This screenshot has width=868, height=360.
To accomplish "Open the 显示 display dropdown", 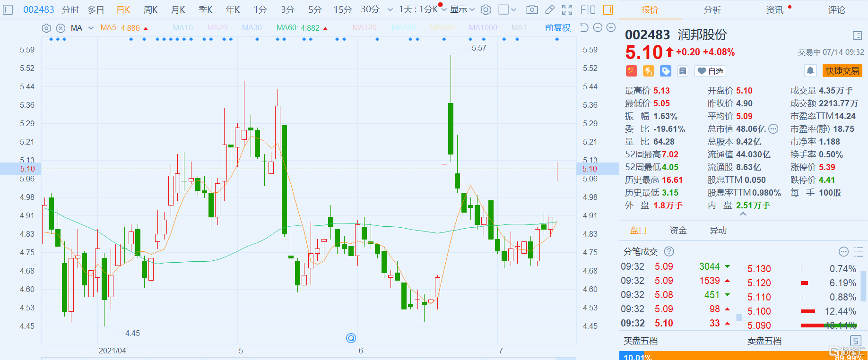I will (462, 9).
